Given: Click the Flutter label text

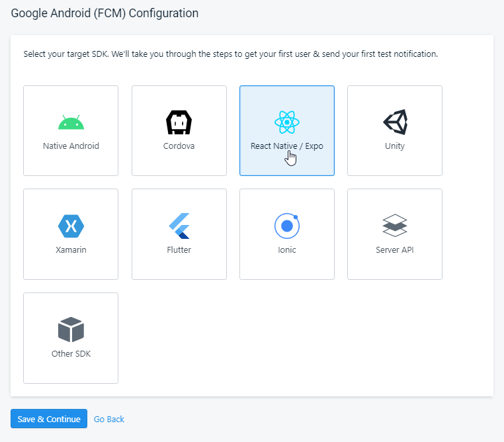Looking at the screenshot, I should [x=179, y=249].
